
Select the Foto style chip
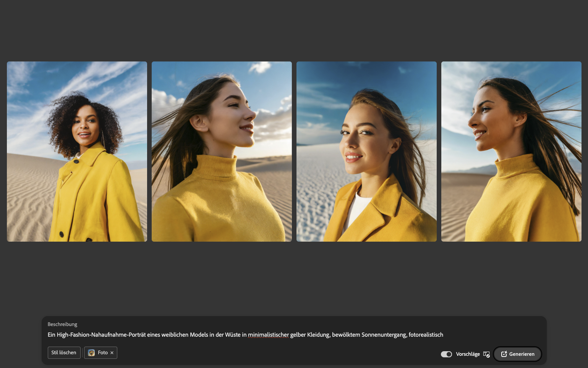(x=100, y=353)
